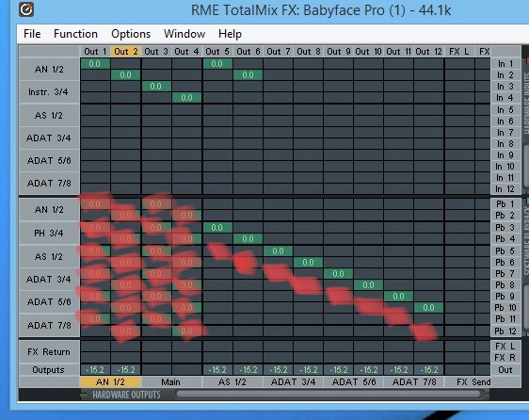Open the Window menu
This screenshot has width=529, height=420.
(x=184, y=34)
